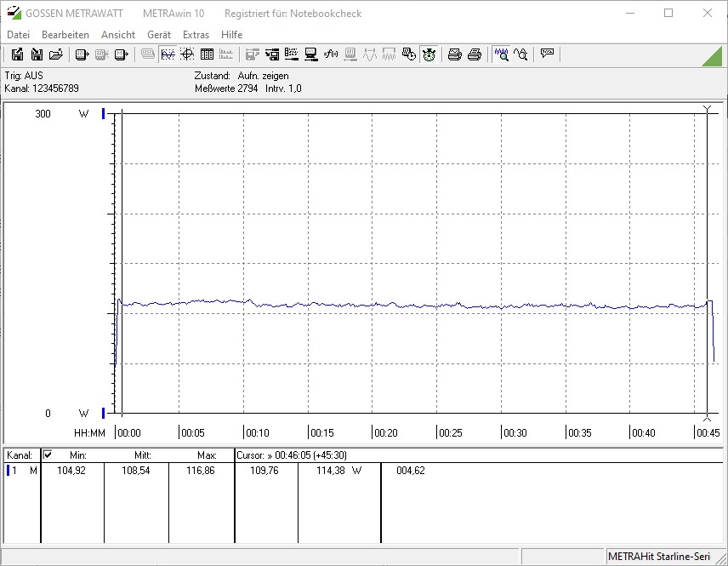Click the save-to-disk export icon
Viewport: 728px width, 566px height.
[17, 54]
